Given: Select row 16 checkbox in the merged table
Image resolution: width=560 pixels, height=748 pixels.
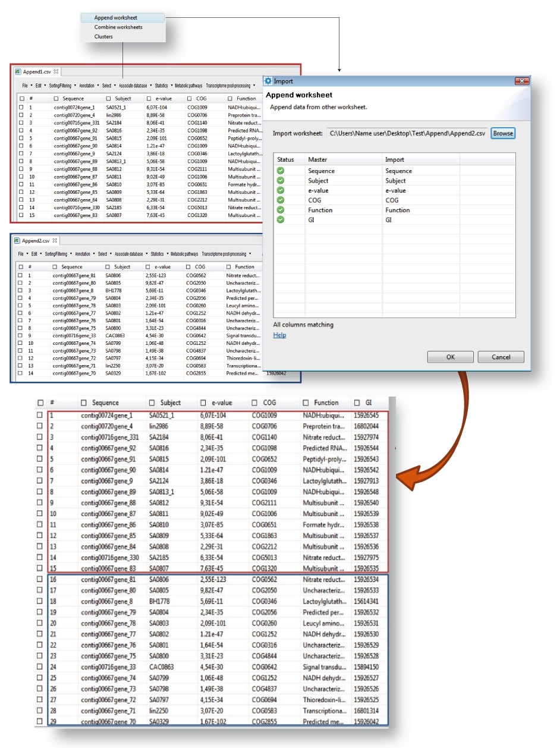Looking at the screenshot, I should 40,579.
